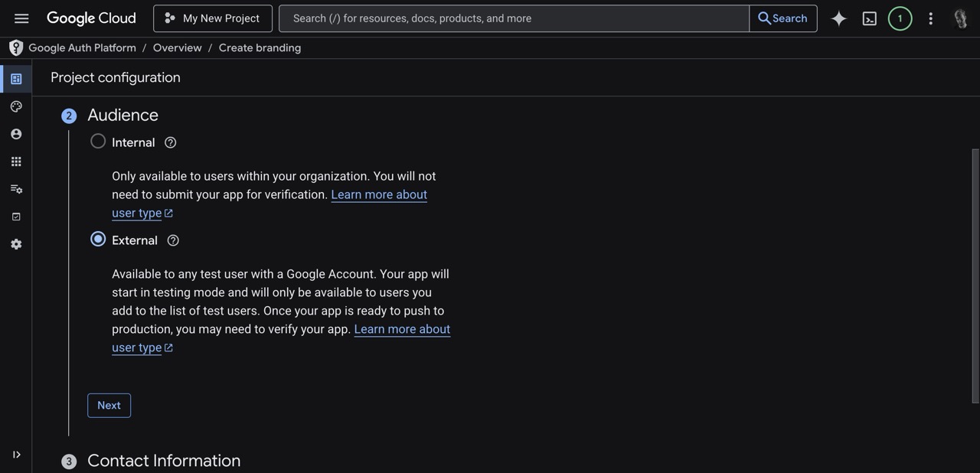Select the Internal audience radio button
The width and height of the screenshot is (980, 473).
tap(98, 142)
